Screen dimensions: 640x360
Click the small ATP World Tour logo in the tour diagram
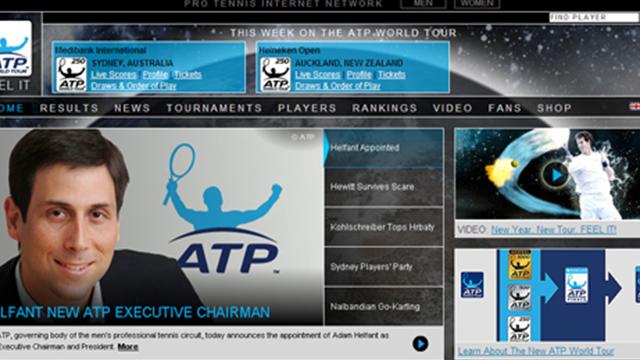coord(472,284)
